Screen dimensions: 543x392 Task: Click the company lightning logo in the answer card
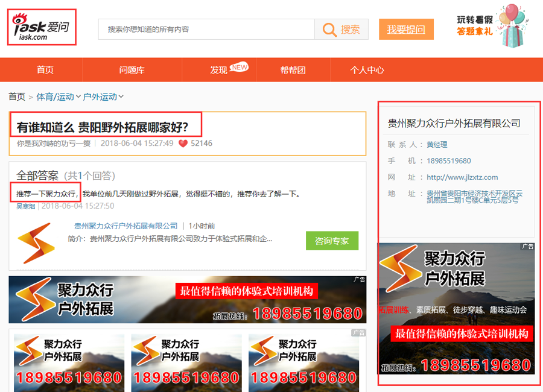point(36,243)
